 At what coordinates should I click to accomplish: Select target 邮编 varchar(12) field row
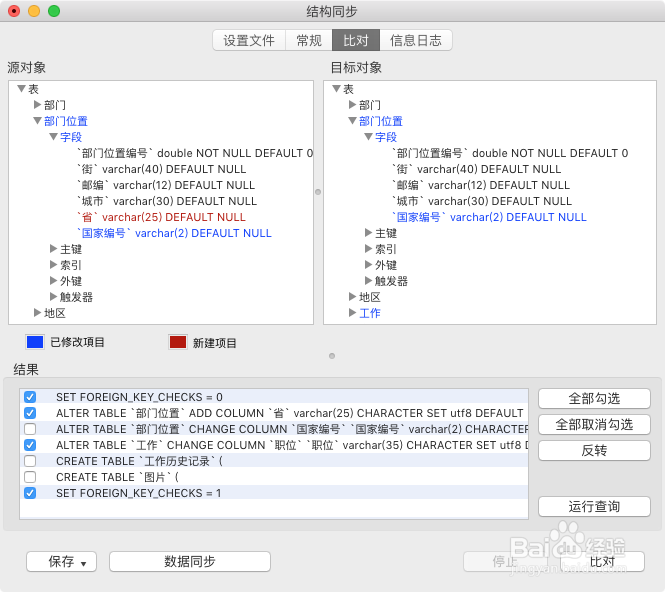click(481, 185)
